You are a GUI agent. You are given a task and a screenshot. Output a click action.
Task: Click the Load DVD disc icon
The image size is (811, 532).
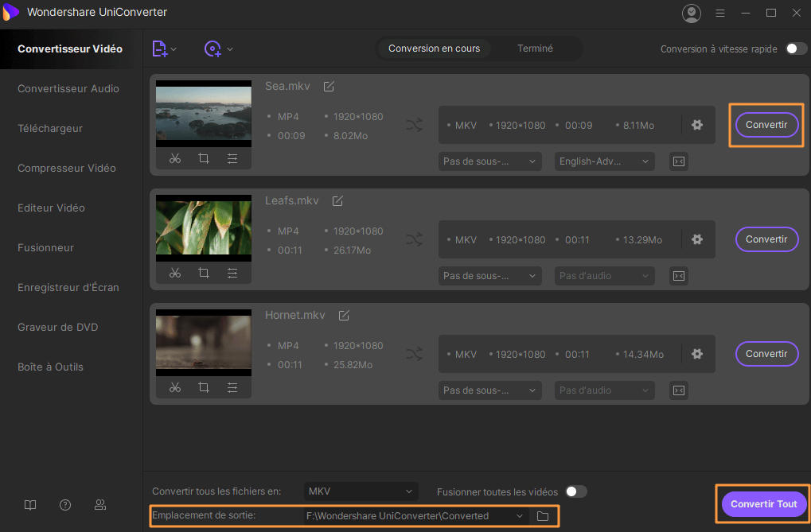(212, 49)
